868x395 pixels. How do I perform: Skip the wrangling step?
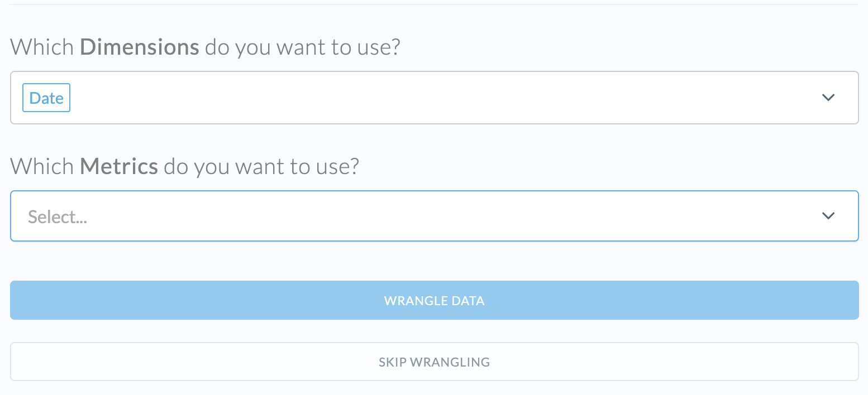pos(434,362)
